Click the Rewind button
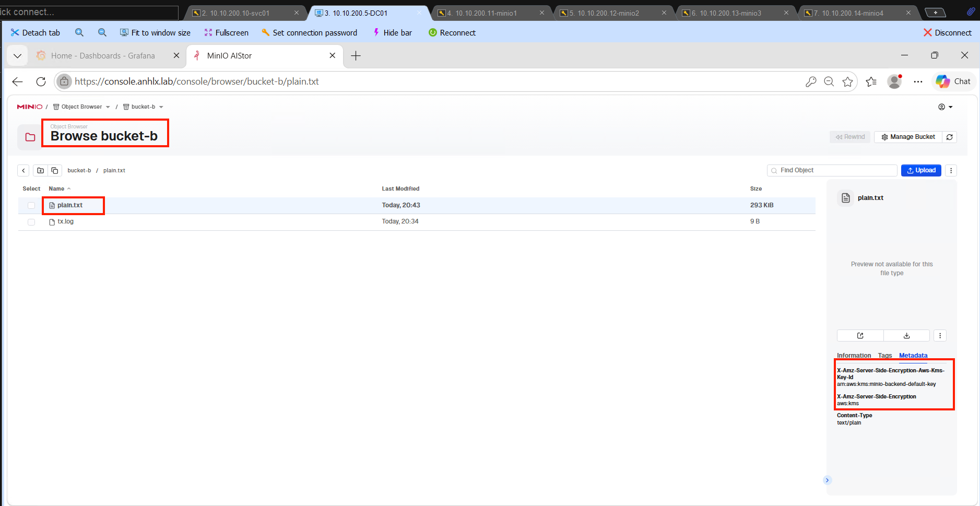The height and width of the screenshot is (506, 980). 850,137
